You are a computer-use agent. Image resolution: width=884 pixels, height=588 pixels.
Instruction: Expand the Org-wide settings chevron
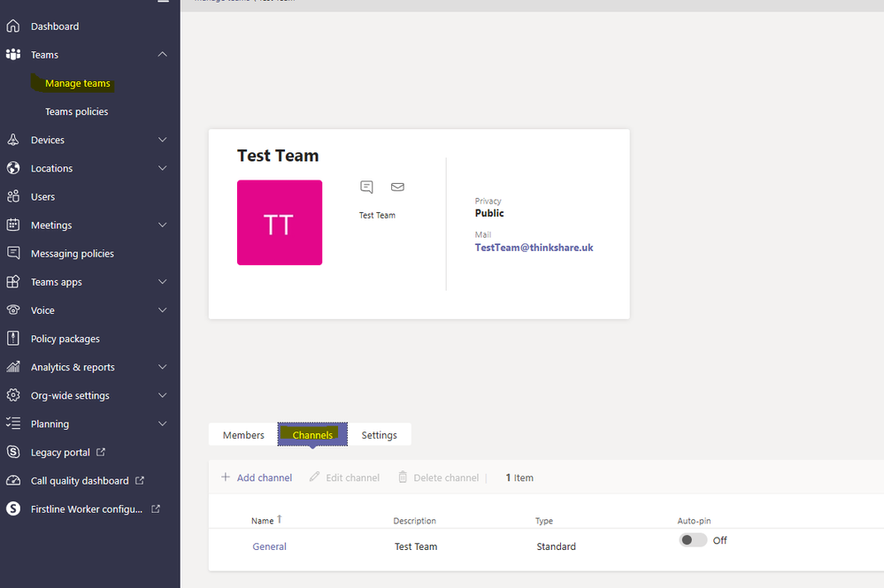click(x=162, y=395)
